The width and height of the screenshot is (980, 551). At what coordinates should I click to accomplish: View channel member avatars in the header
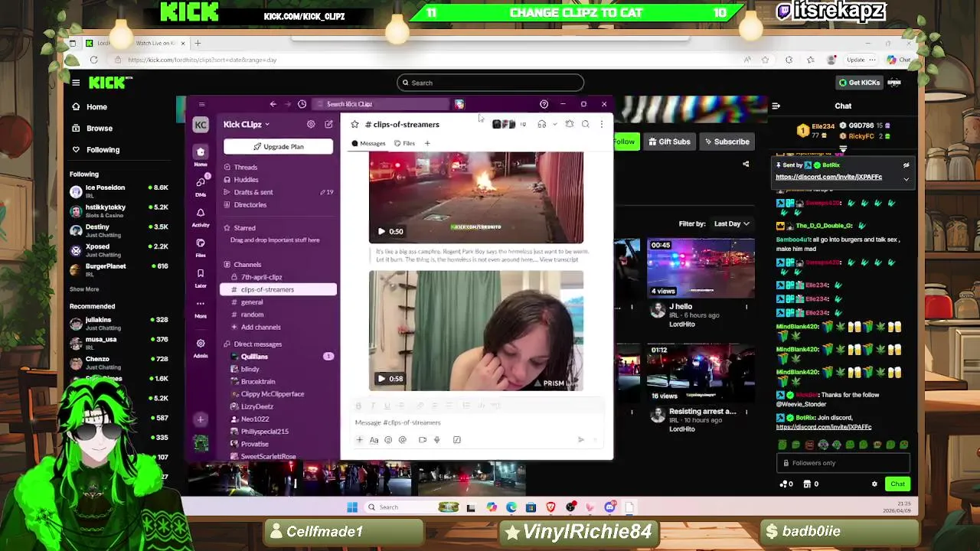pyautogui.click(x=508, y=124)
